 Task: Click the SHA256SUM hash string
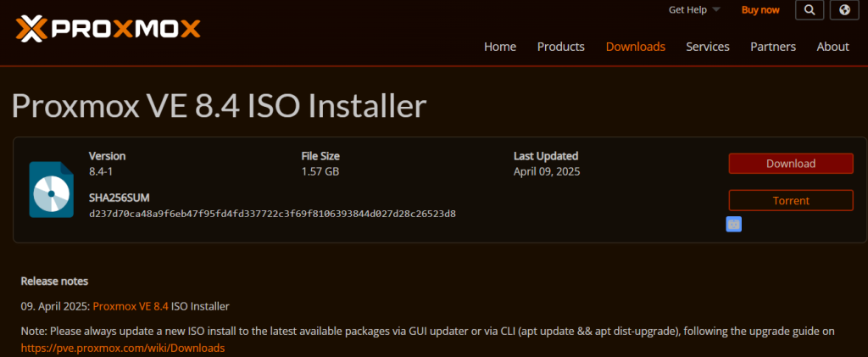pos(272,214)
